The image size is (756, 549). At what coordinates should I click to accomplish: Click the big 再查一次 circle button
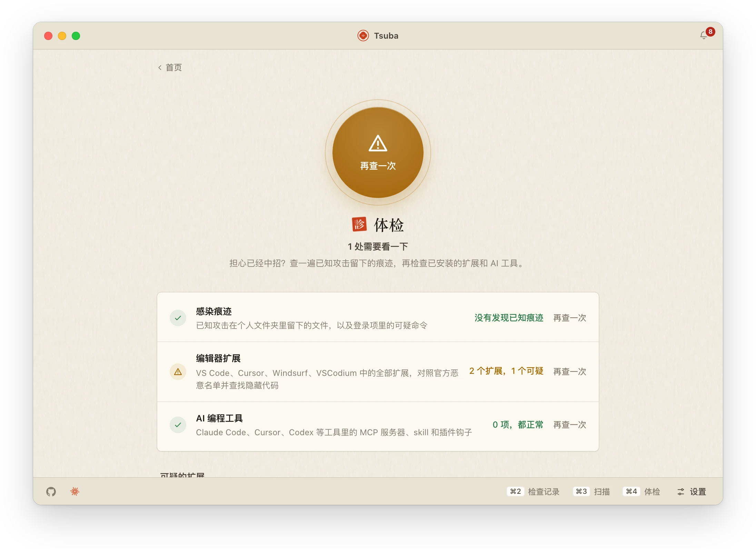point(378,152)
